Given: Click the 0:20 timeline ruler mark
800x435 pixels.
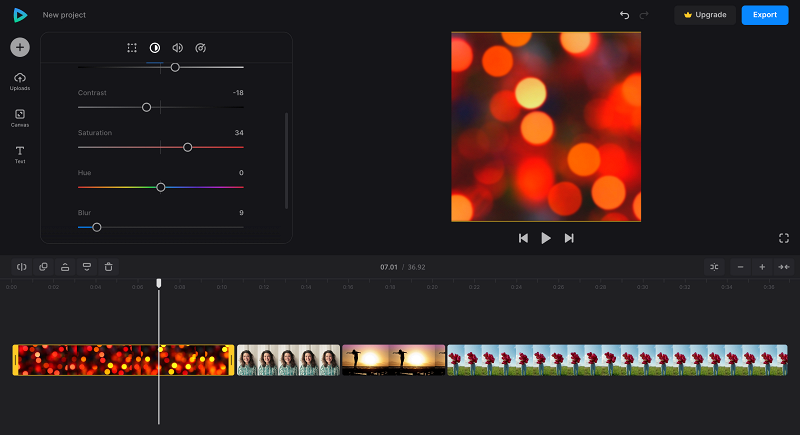Looking at the screenshot, I should pos(432,287).
